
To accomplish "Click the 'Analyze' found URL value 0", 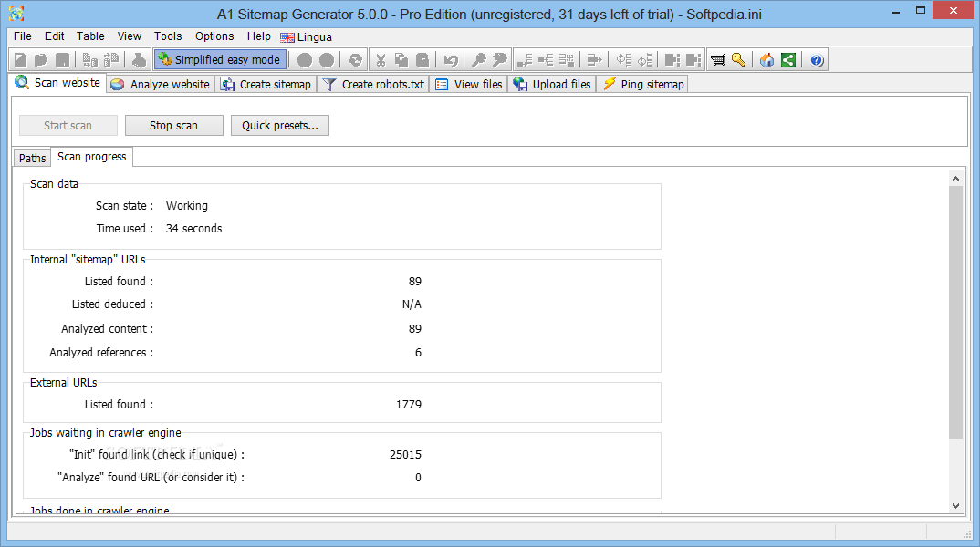I will tap(418, 478).
